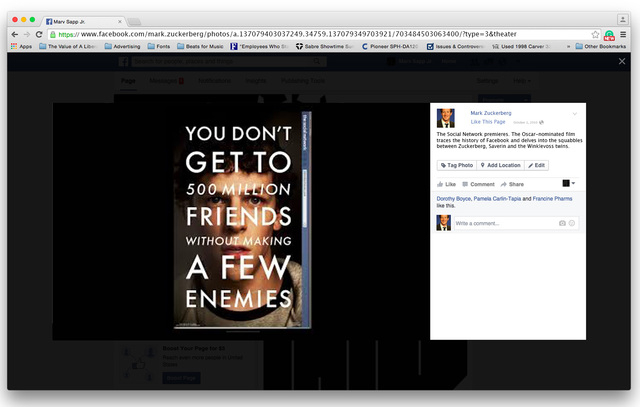Click the browser forward arrow
The image size is (640, 407).
point(27,34)
